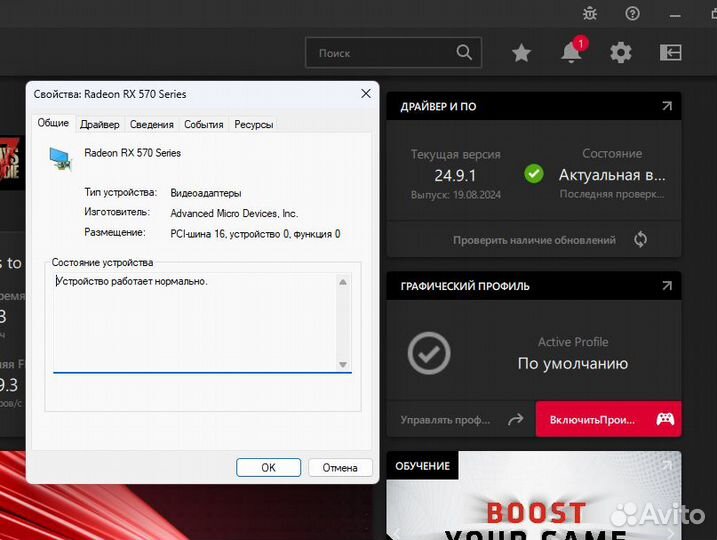Open the bug report icon in title bar

[590, 14]
